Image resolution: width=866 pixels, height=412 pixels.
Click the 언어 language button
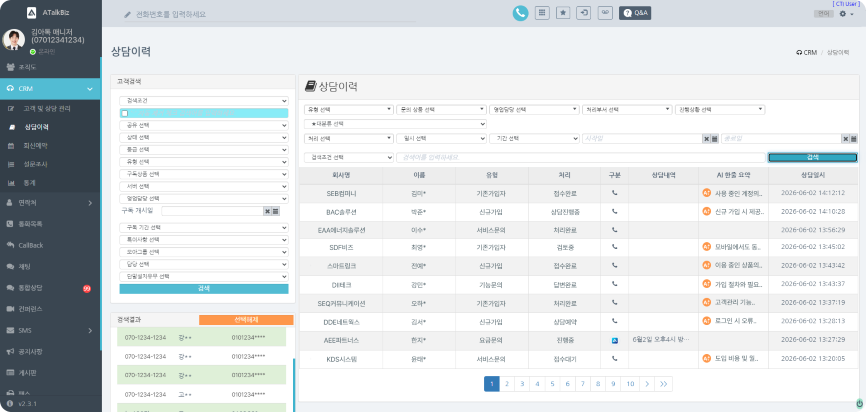coord(823,14)
